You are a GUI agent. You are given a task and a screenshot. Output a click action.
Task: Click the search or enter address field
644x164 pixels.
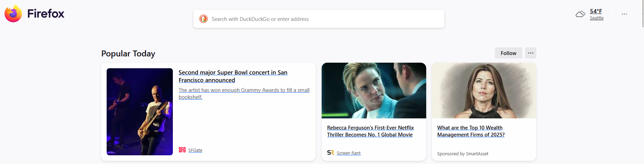(x=324, y=19)
